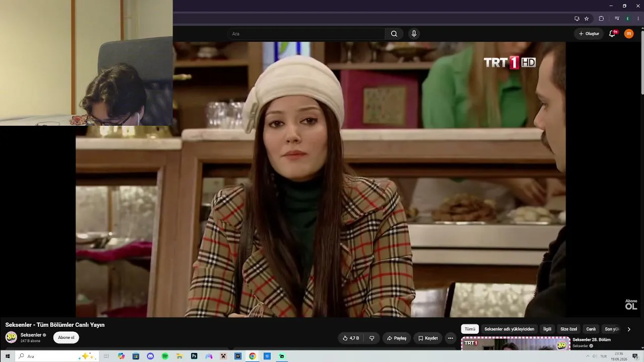The width and height of the screenshot is (644, 362).
Task: Open the Windows Start menu
Action: [x=8, y=356]
